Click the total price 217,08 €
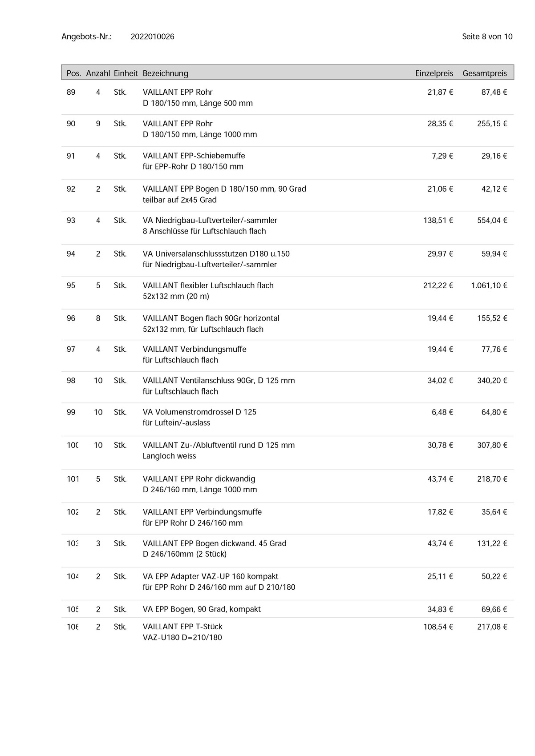This screenshot has width=535, height=756. click(492, 627)
